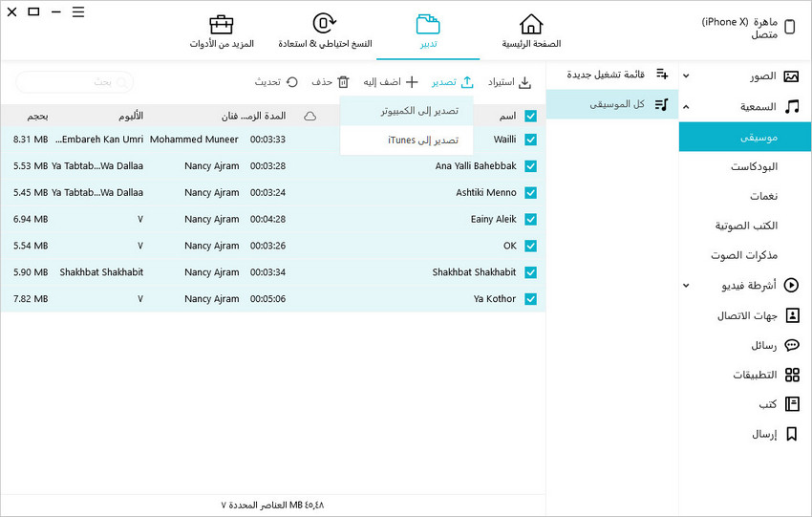Image resolution: width=812 pixels, height=517 pixels.
Task: Click the أشرطة فيديو play icon
Action: point(791,285)
